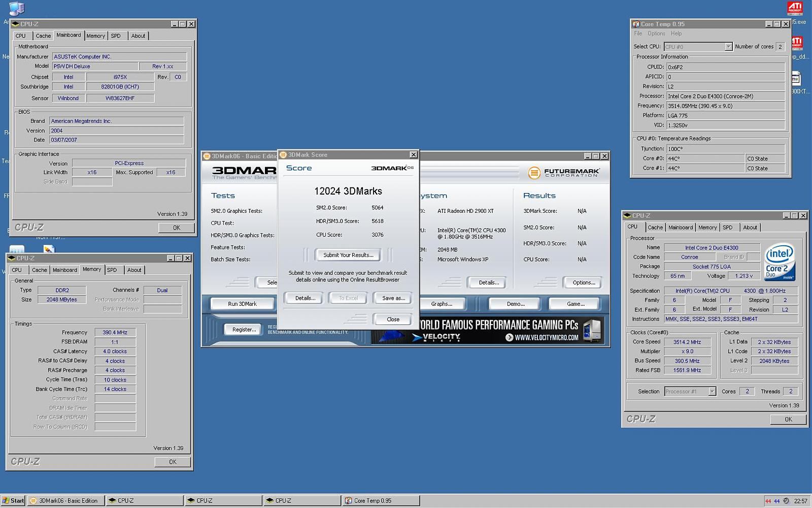Viewport: 812px width, 508px height.
Task: Click the Start button icon in taskbar
Action: tap(13, 500)
